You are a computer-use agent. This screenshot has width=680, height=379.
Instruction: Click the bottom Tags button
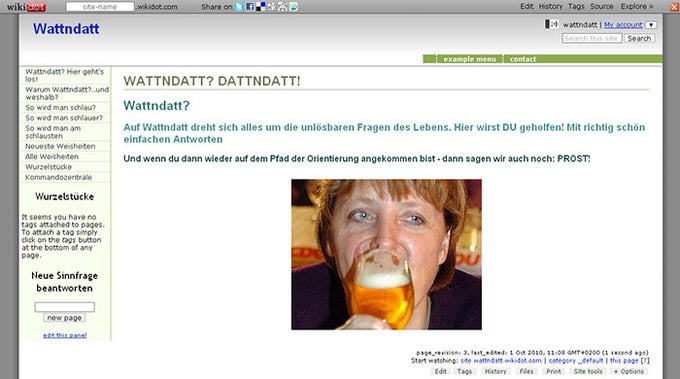point(464,372)
